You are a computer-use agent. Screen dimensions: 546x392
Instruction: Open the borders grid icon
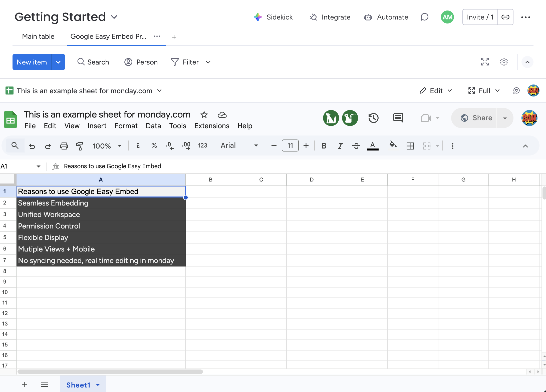pos(410,146)
